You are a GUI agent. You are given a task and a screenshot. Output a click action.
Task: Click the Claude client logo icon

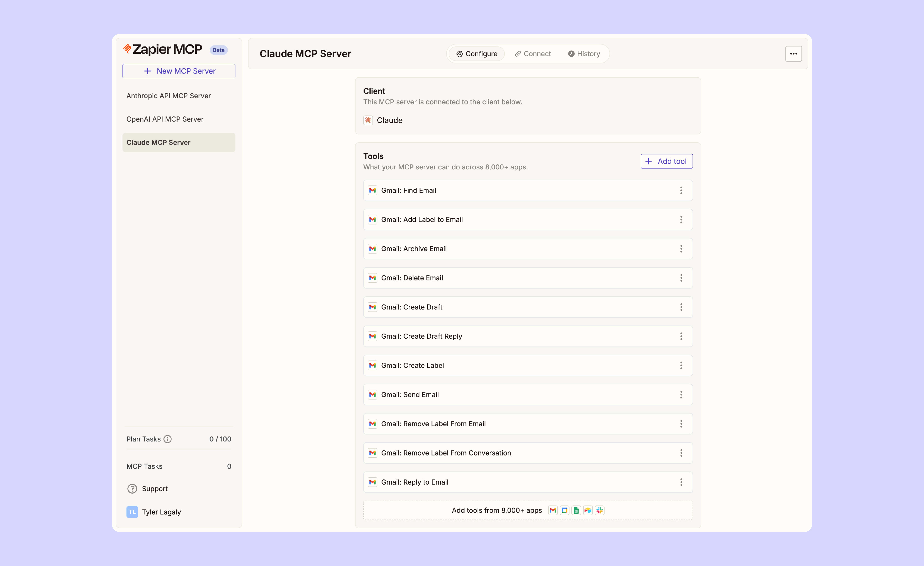pyautogui.click(x=368, y=120)
